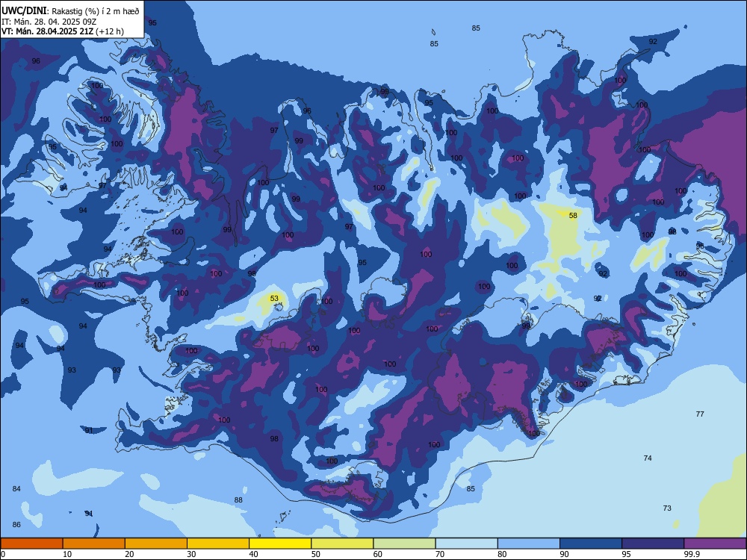Click the 'VT: Mán. 28.04.2025 21Z' valid time
Viewport: 747px width, 560px height.
(x=48, y=31)
